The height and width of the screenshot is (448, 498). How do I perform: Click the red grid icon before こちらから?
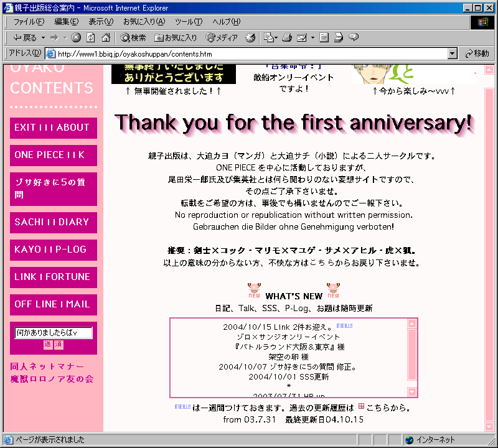tap(361, 406)
